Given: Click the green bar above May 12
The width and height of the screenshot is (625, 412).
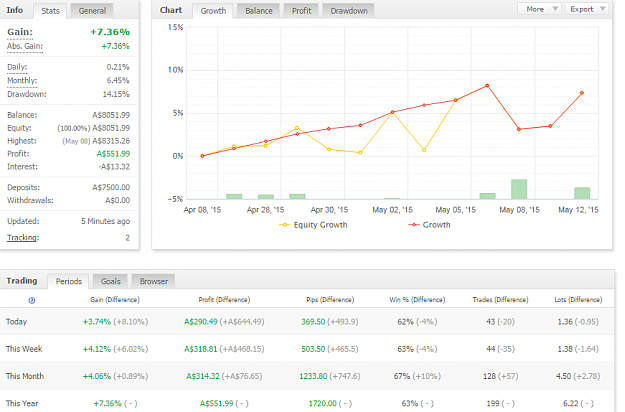Looking at the screenshot, I should tap(582, 193).
